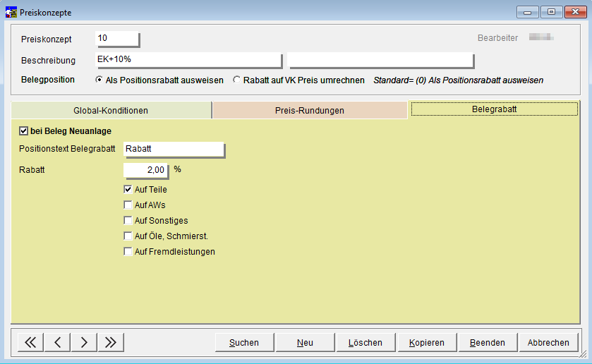Viewport: 592px width, 364px height.
Task: Jump to last record with double-right arrow
Action: pos(111,342)
